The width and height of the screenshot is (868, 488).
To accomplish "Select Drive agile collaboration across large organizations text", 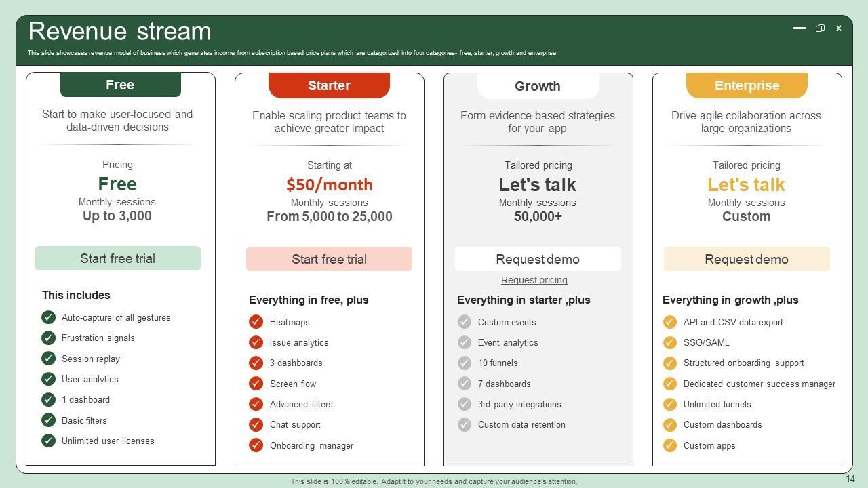I will (x=747, y=122).
